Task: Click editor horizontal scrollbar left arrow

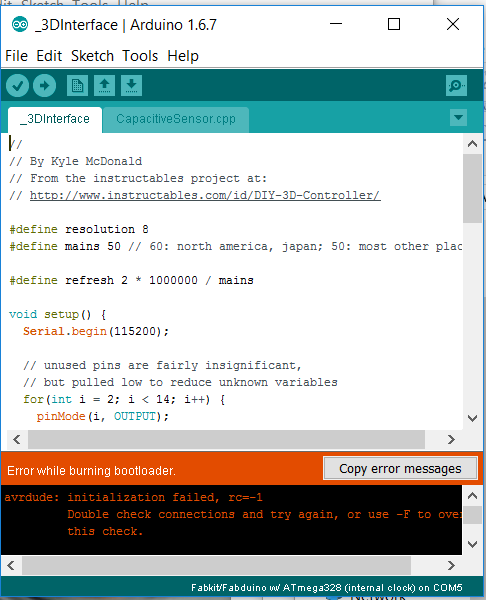Action: tap(16, 439)
